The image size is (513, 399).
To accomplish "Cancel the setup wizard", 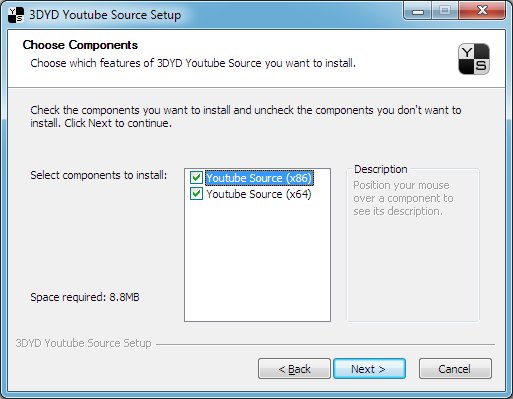I will [x=455, y=369].
